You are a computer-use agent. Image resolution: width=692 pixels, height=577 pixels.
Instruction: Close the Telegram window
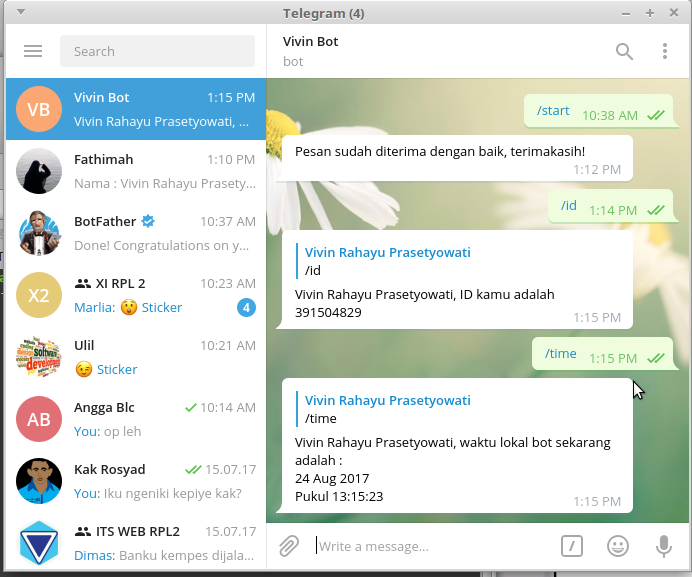pos(674,13)
